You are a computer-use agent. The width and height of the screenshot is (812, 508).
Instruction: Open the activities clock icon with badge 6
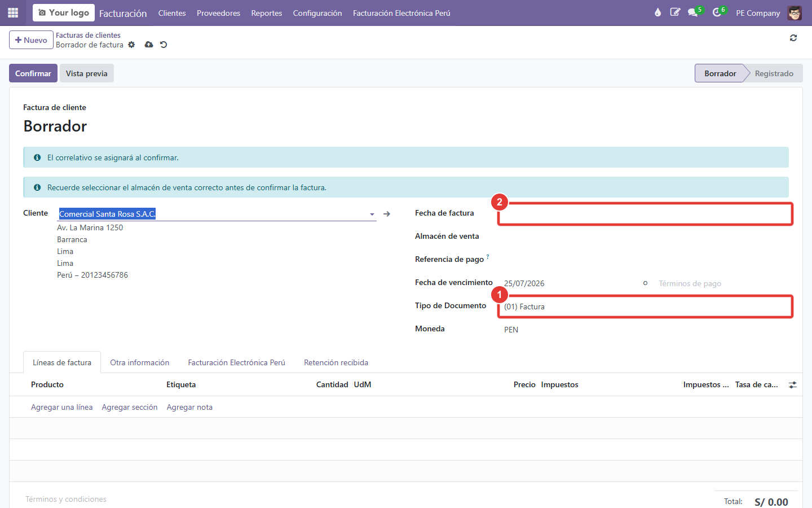point(717,12)
